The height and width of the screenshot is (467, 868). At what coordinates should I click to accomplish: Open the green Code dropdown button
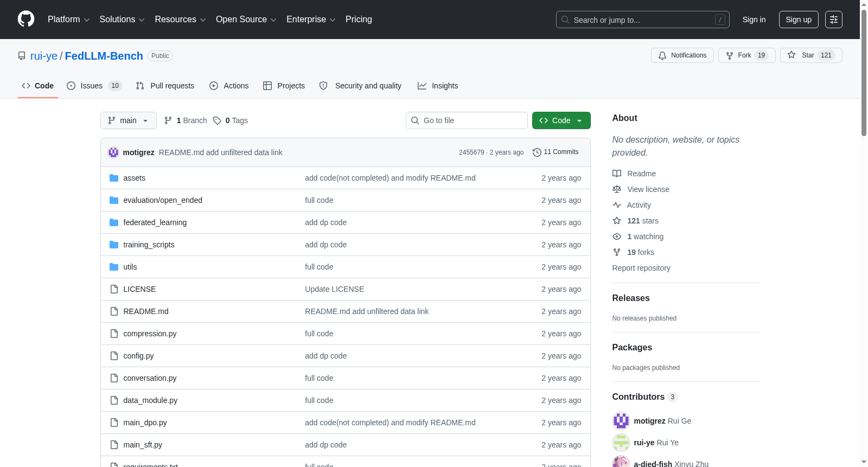point(561,120)
